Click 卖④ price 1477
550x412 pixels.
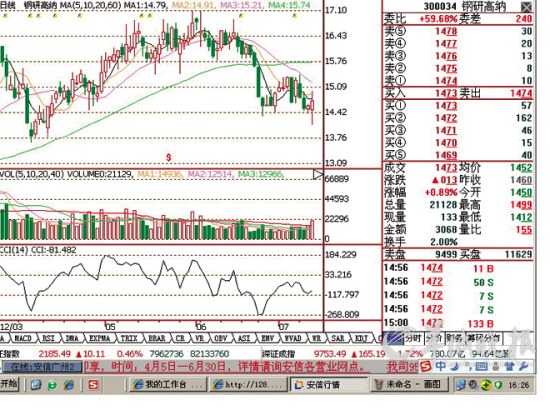(x=446, y=43)
